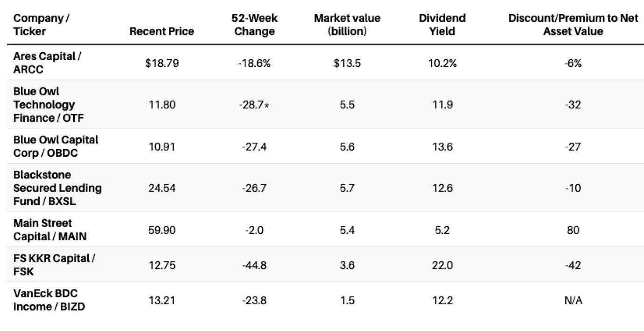Screen dimensions: 644x331
Task: Click the N/A net asset value cell
Action: tap(573, 301)
